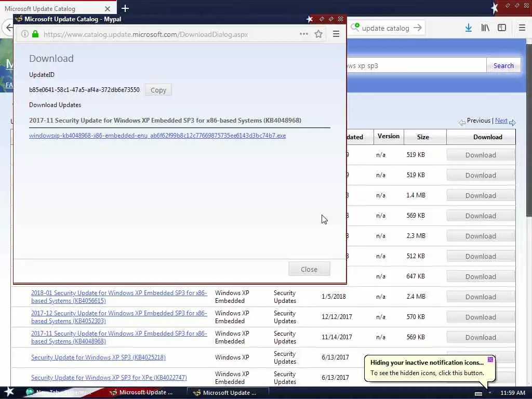Sort results by Size column header

[423, 137]
